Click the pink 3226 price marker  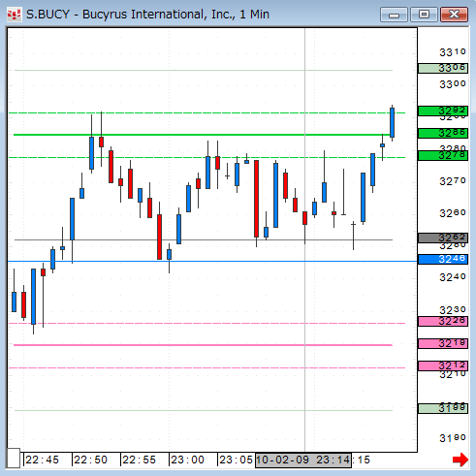(443, 321)
